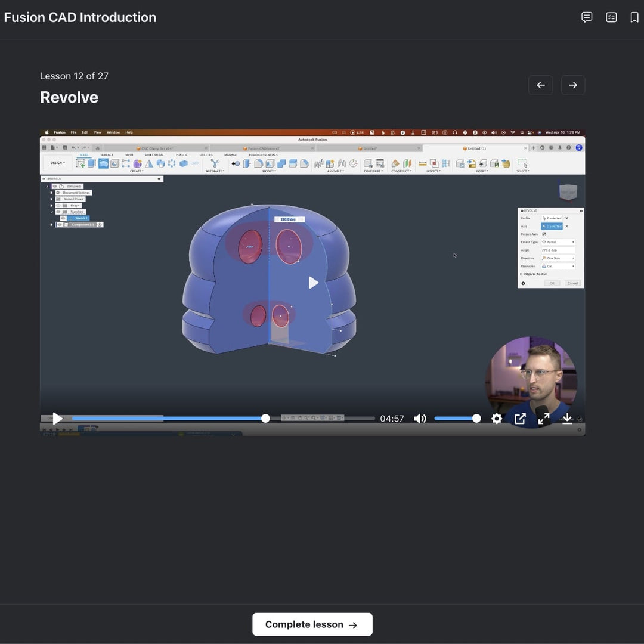Open the Extent Type dropdown showing Partial
The image size is (644, 644).
558,242
